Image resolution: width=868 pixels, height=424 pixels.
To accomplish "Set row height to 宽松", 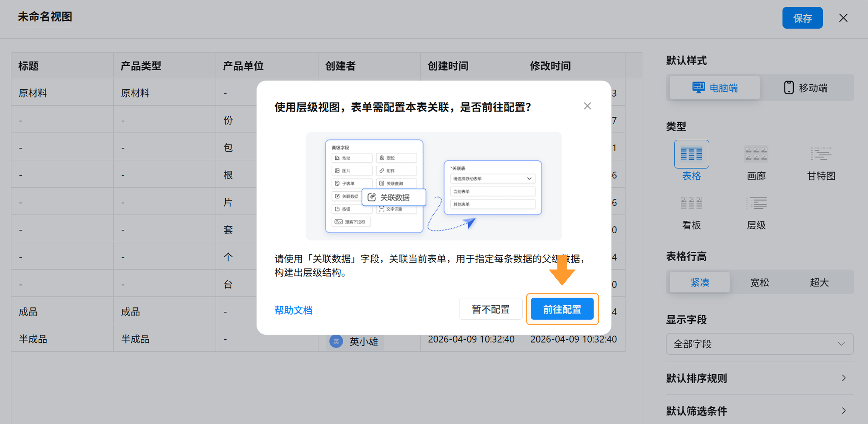I will click(x=759, y=282).
